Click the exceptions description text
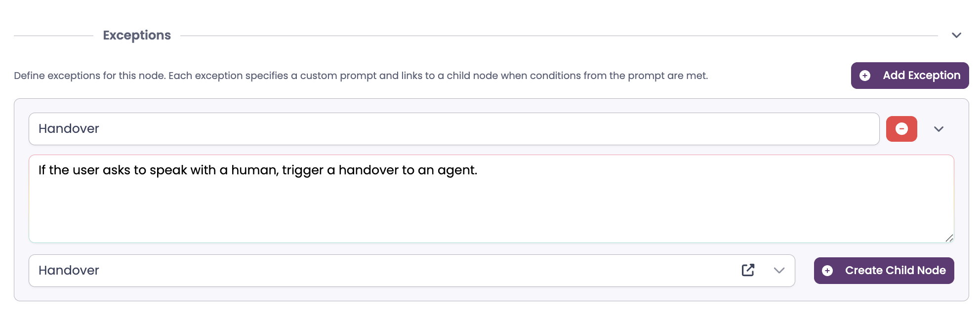 coord(361,76)
